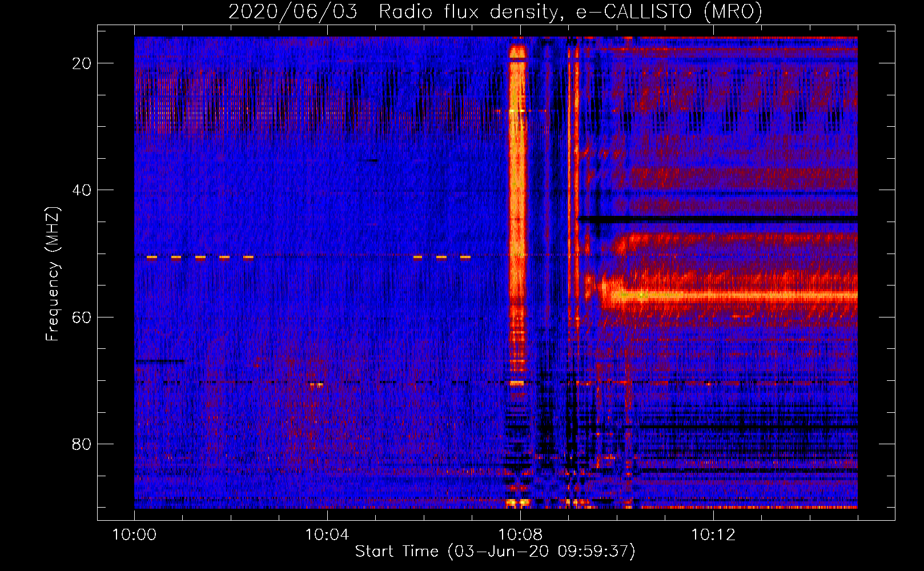924x571 pixels.
Task: Click the "Frequency (MHZ)" axis label
Action: click(x=53, y=274)
